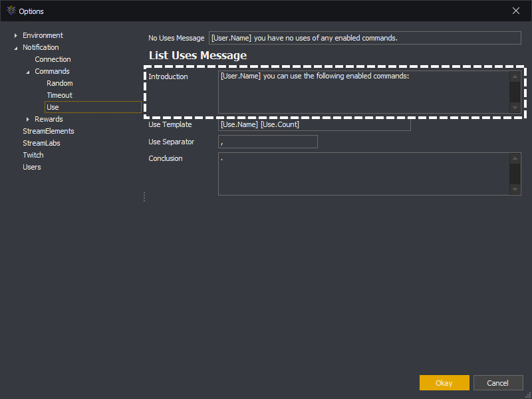
Task: Open the StreamLabs settings page
Action: click(x=41, y=143)
